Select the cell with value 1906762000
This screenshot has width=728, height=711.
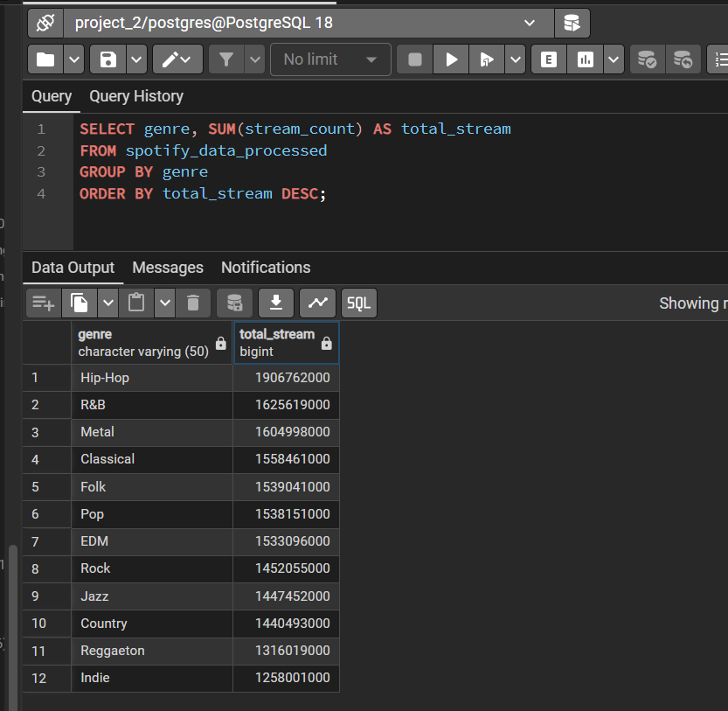286,378
